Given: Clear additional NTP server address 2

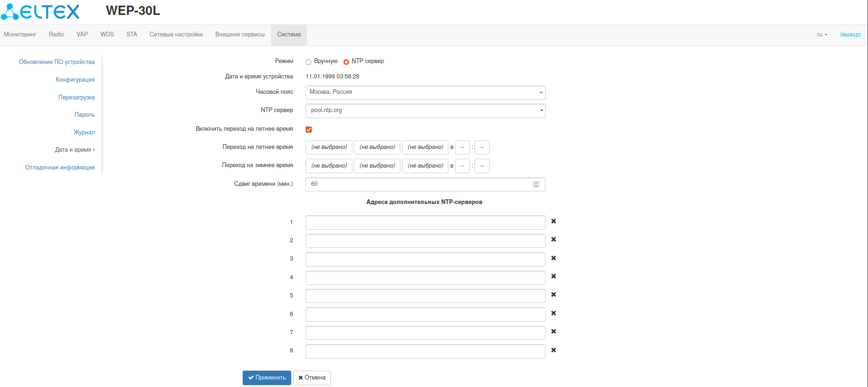Looking at the screenshot, I should [553, 239].
